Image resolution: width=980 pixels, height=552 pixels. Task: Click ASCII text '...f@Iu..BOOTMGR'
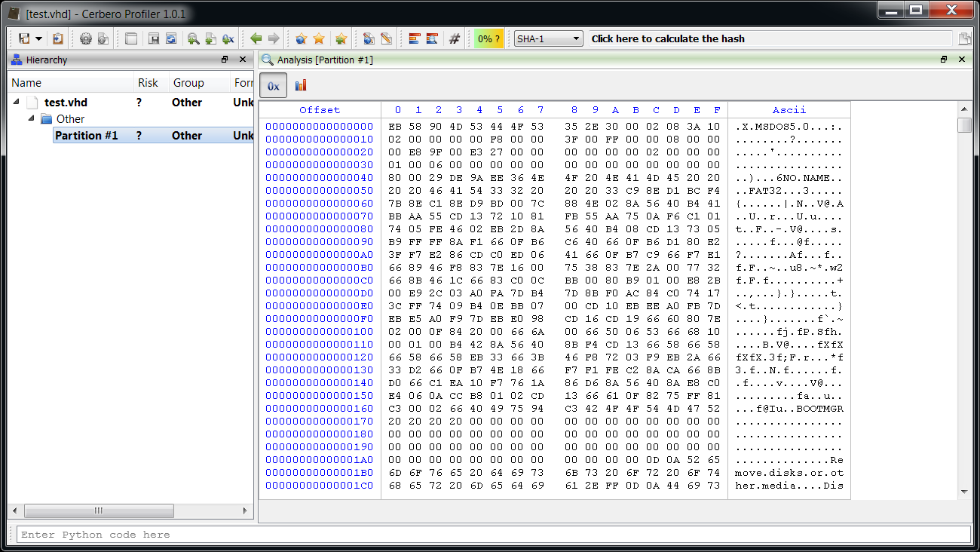(789, 408)
